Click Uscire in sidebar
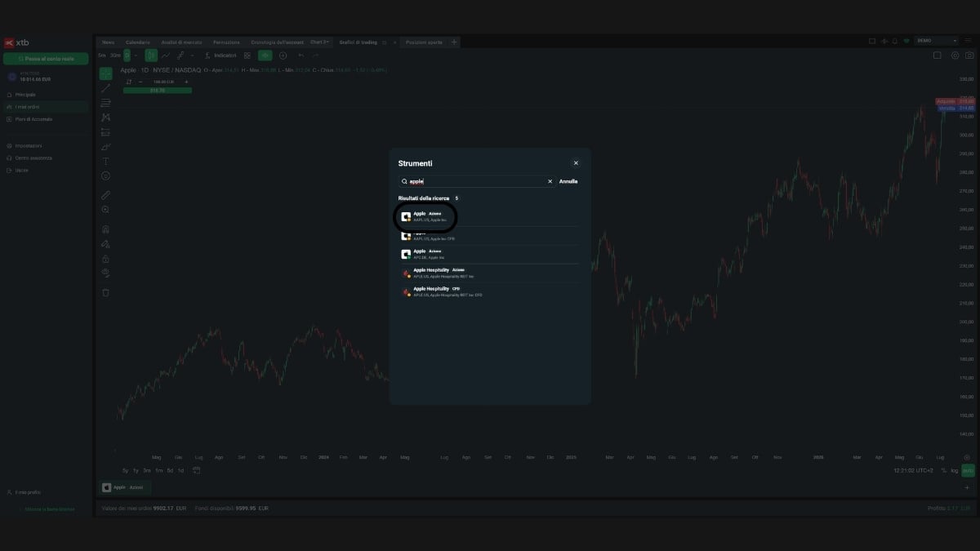Viewport: 980px width, 551px height. tap(46, 170)
